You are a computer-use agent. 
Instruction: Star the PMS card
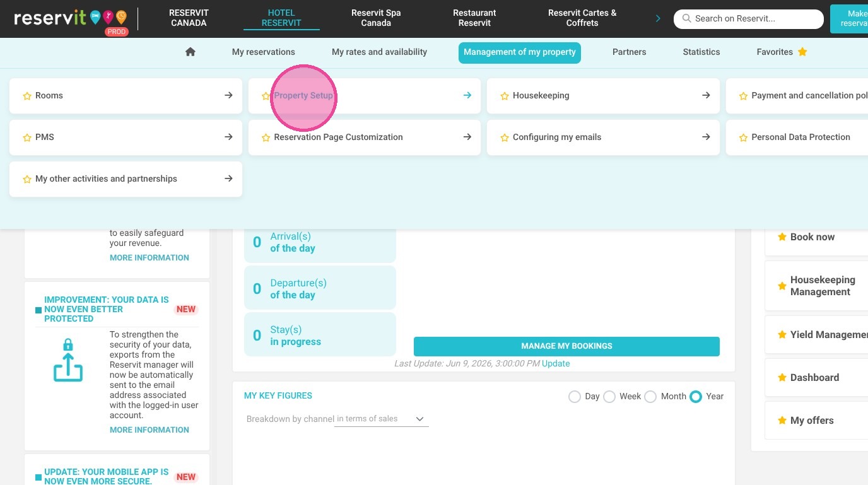pyautogui.click(x=27, y=137)
